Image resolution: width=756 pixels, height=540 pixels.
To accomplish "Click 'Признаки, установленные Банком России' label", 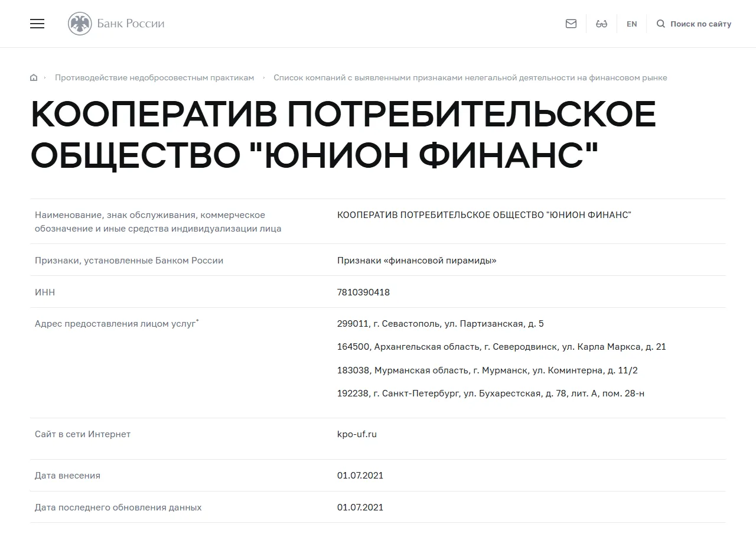I will click(x=129, y=261).
